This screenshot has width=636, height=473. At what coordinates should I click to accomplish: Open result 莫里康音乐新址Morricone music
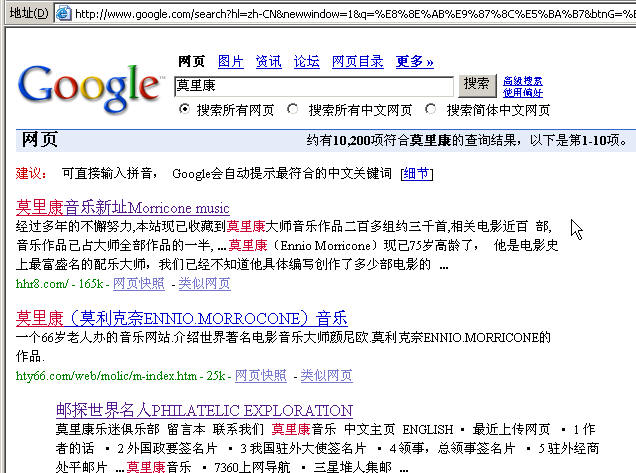(122, 207)
